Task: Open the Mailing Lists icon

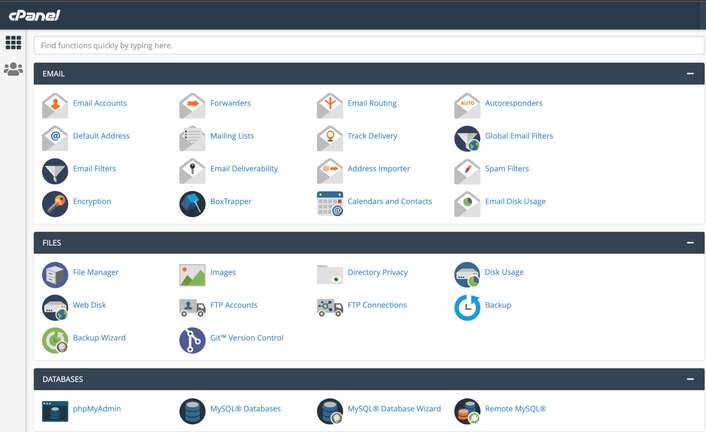Action: [x=192, y=138]
